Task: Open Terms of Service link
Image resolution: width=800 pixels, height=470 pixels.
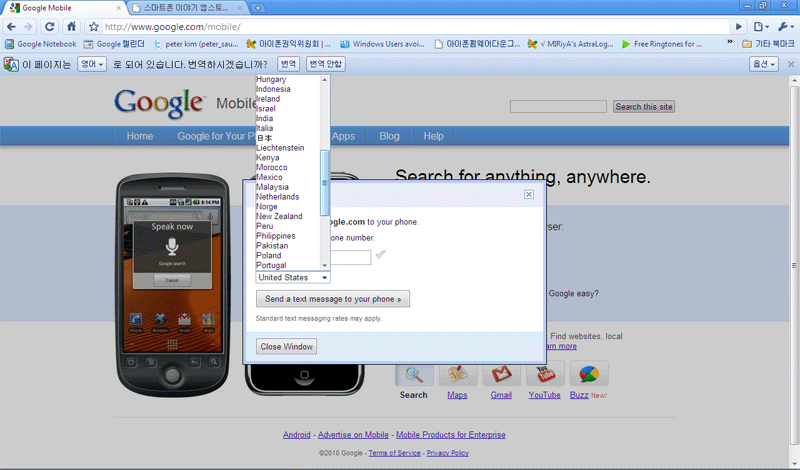Action: [x=394, y=453]
